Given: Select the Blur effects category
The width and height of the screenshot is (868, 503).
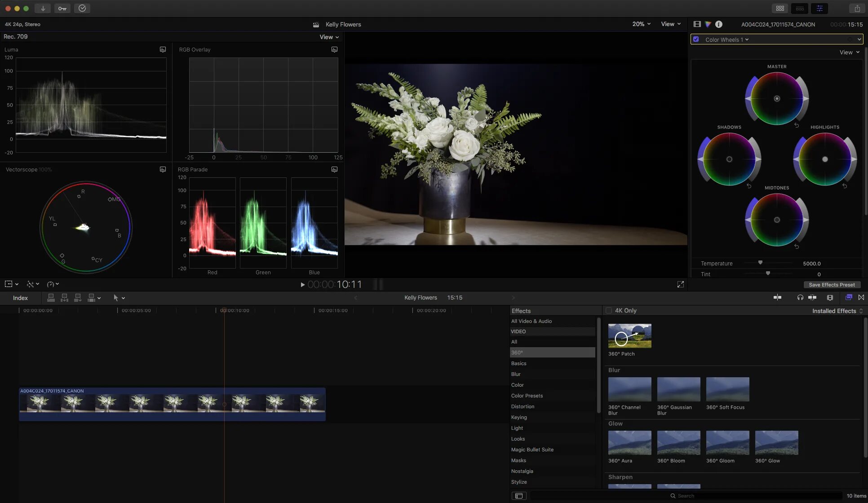Looking at the screenshot, I should 516,374.
